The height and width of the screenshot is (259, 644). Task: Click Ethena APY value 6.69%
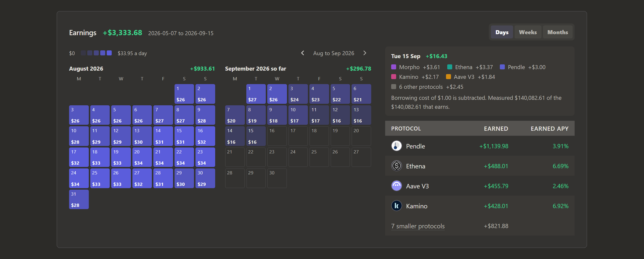(560, 166)
